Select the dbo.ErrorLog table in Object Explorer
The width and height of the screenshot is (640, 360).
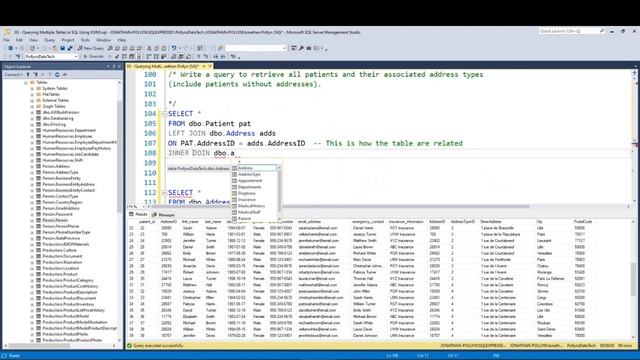[x=54, y=124]
